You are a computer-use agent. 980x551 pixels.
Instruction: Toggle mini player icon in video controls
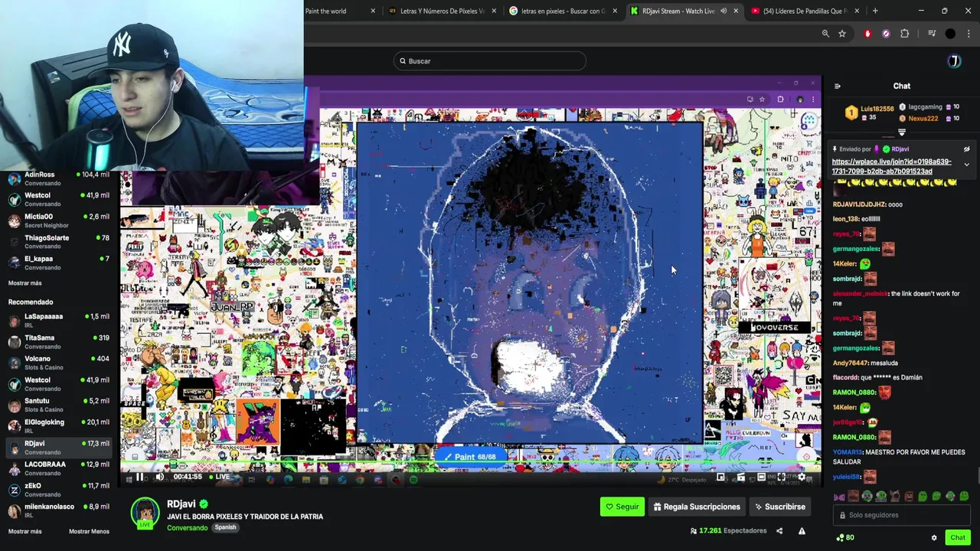point(720,477)
